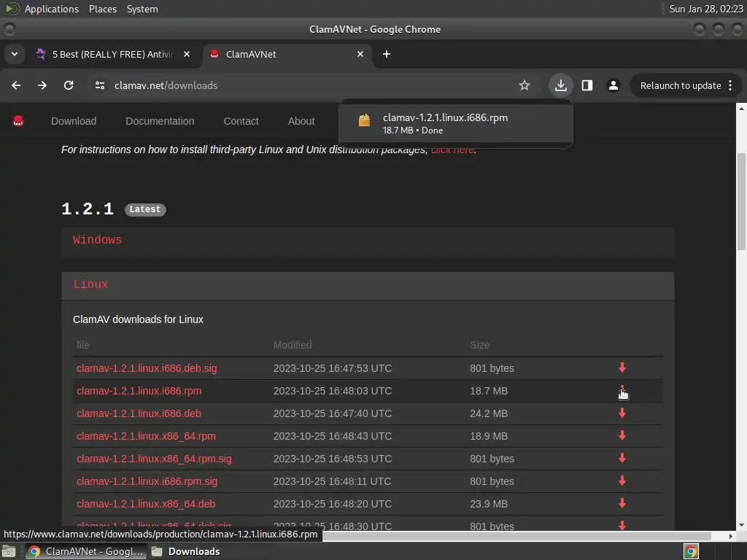Click the ClamAV logo icon
Image resolution: width=747 pixels, height=560 pixels.
click(x=18, y=121)
